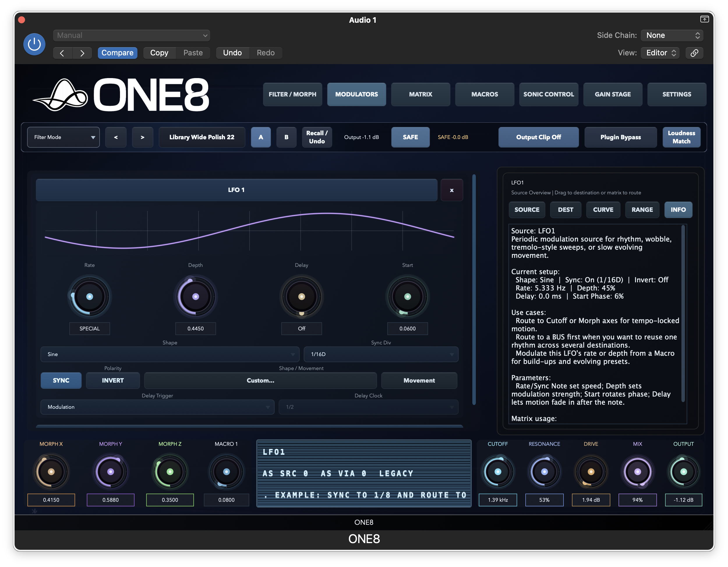Switch to the CURVE tab
This screenshot has width=728, height=567.
coord(603,210)
